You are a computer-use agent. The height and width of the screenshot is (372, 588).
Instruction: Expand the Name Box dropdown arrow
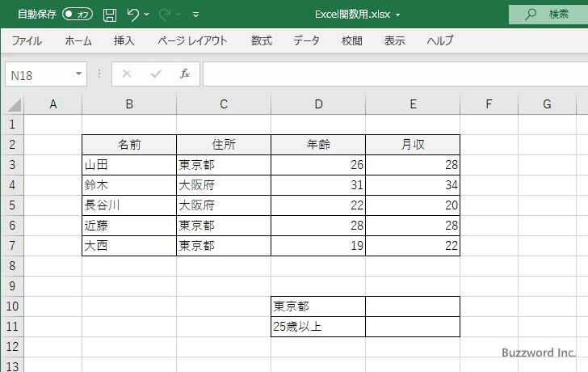[79, 74]
